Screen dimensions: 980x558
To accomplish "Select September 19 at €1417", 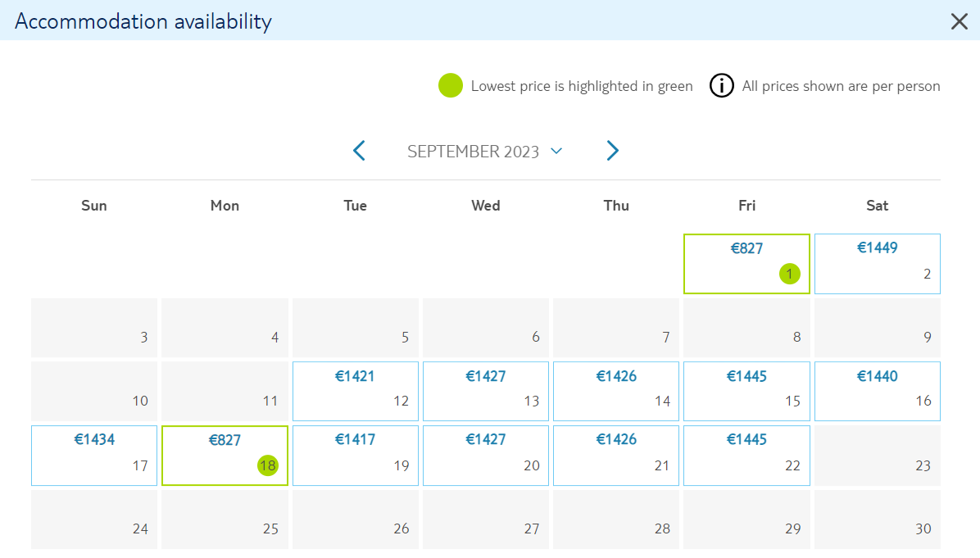I will [355, 456].
